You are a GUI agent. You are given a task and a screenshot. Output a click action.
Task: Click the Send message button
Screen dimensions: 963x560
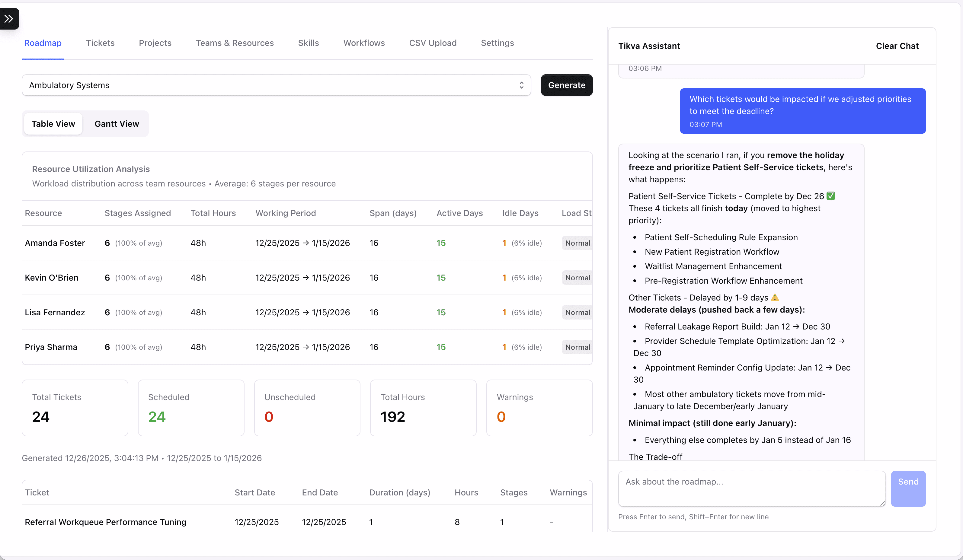pos(908,488)
